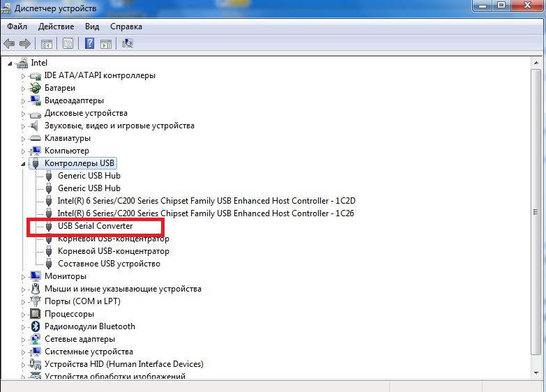Close the Диспетчер устройств window
The height and width of the screenshot is (392, 546).
coord(527,5)
